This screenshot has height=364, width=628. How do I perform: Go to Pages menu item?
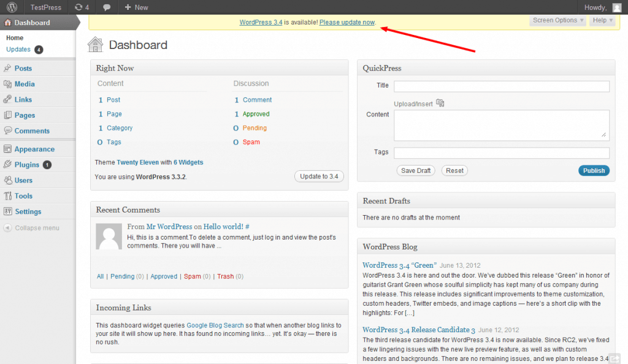tap(25, 115)
